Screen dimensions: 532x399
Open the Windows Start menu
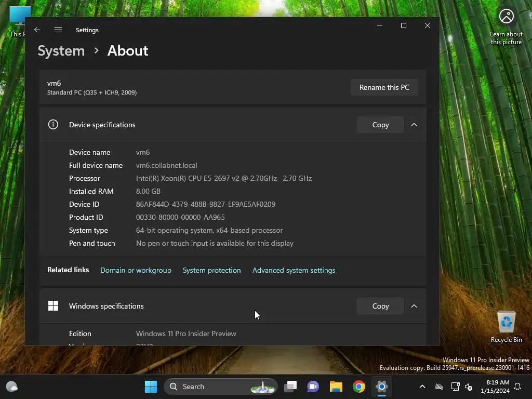[x=151, y=387]
